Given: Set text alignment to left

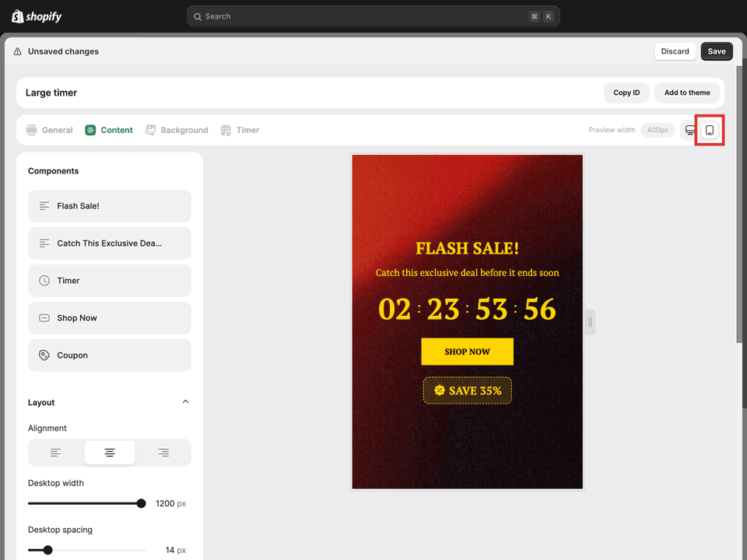Looking at the screenshot, I should coord(54,452).
